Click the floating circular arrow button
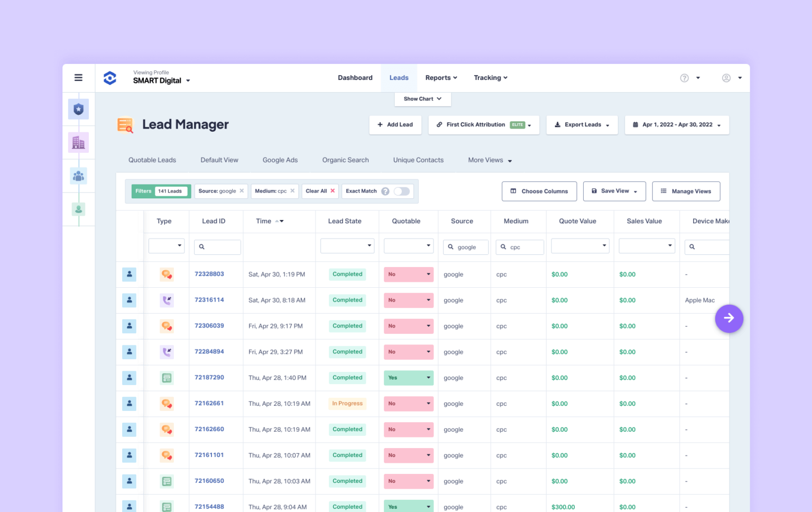Image resolution: width=812 pixels, height=512 pixels. tap(729, 318)
